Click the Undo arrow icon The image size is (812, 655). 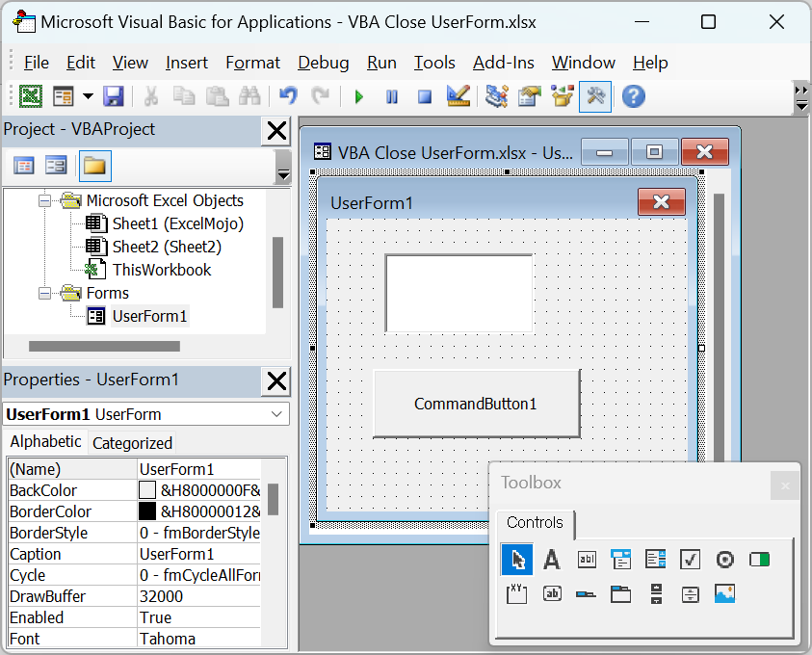(x=288, y=96)
